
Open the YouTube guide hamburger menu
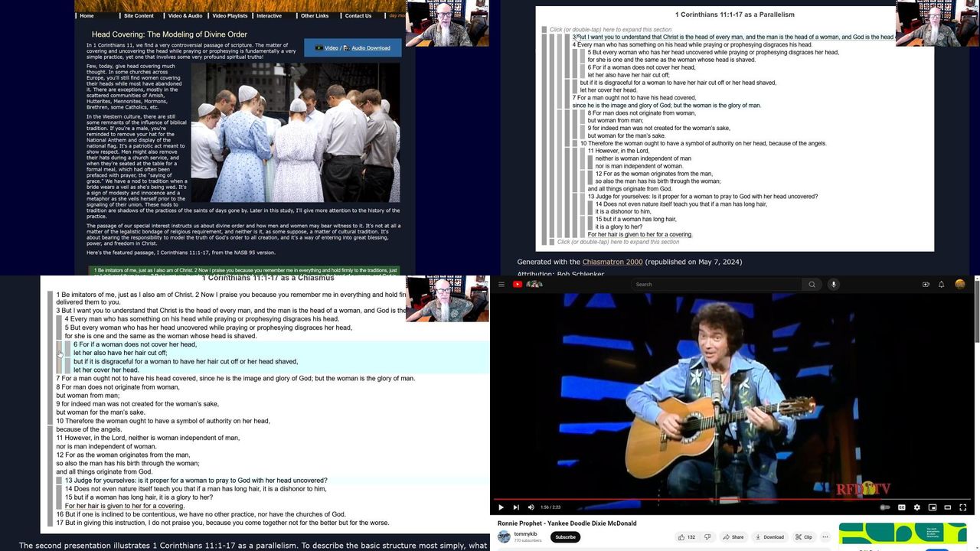coord(501,285)
